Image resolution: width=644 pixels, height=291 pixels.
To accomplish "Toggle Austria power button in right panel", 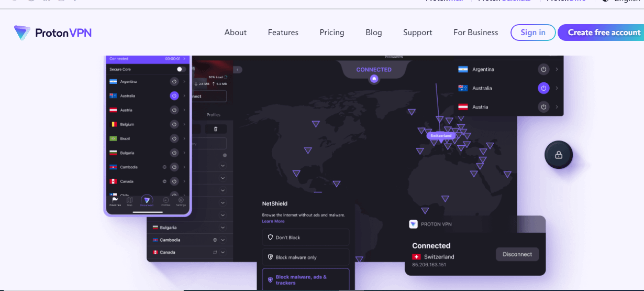I will click(543, 107).
